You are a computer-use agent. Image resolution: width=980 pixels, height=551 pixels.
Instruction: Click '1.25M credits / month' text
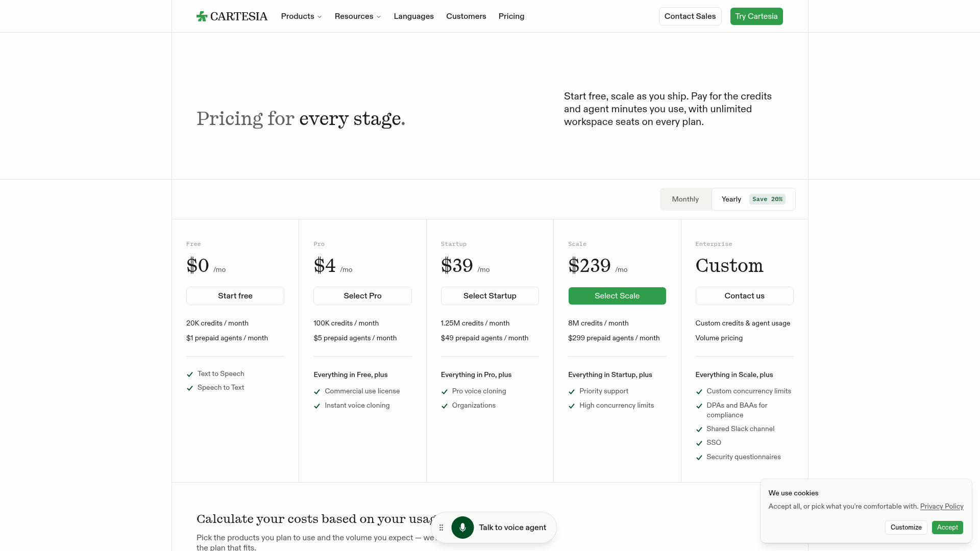pyautogui.click(x=475, y=323)
